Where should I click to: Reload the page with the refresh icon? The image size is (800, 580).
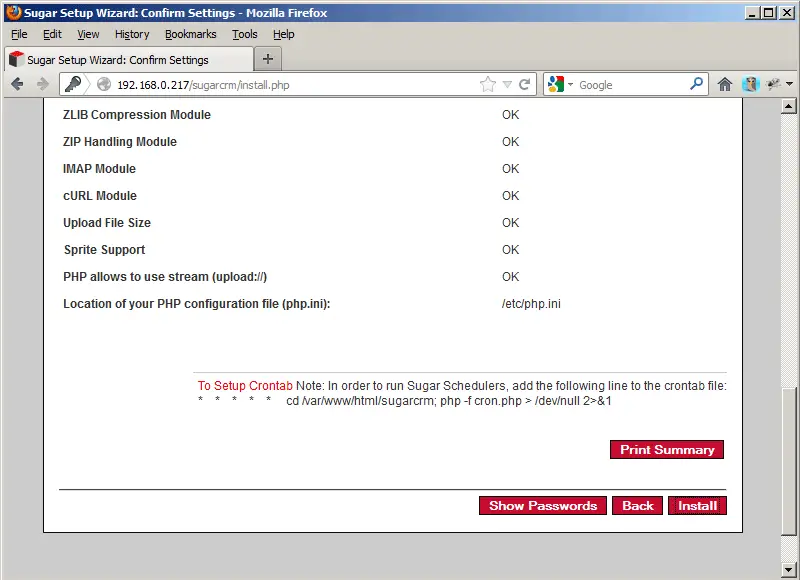pyautogui.click(x=524, y=84)
